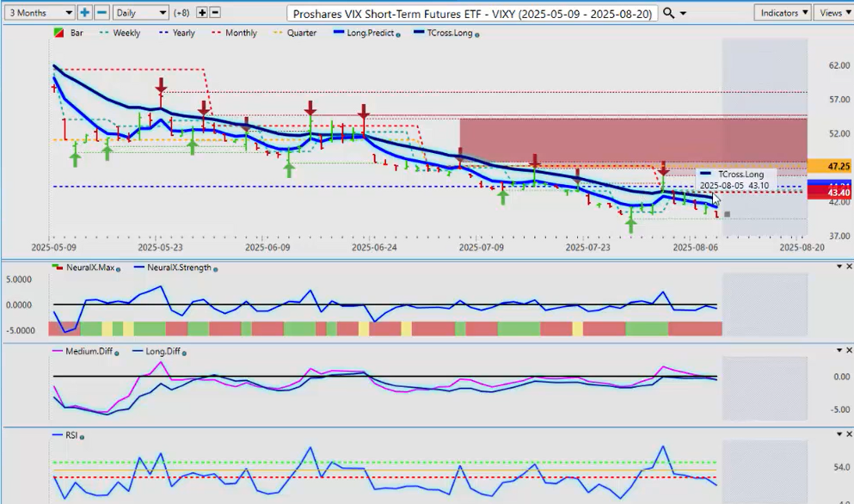Viewport: 854px width, 504px height.
Task: Click the Bar legend color swatch
Action: click(58, 33)
